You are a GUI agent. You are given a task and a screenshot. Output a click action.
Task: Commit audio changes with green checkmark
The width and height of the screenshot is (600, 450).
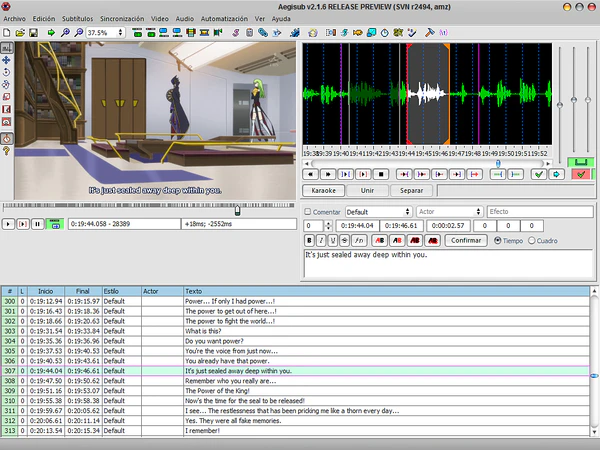point(538,174)
